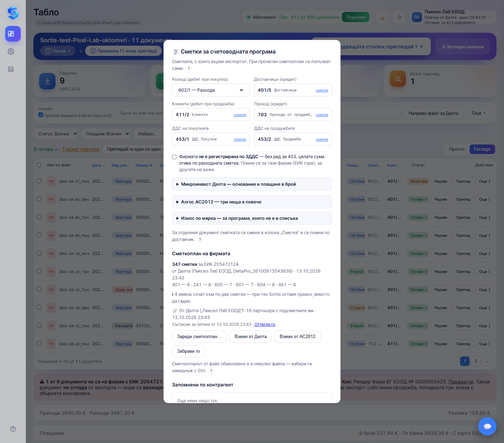Click PDF icon of 2026-10-27 file row
This screenshot has height=443, width=504.
pyautogui.click(x=51, y=181)
